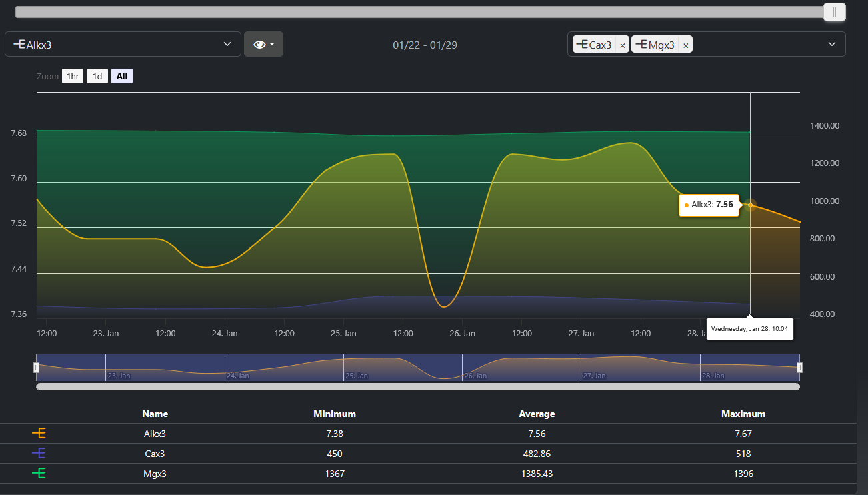Click the navigator right range handle
The height and width of the screenshot is (495, 868).
pos(800,367)
